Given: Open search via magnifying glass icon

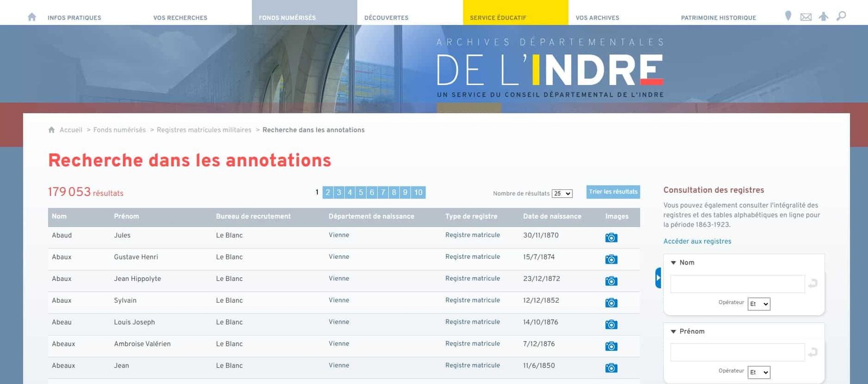Looking at the screenshot, I should point(841,16).
